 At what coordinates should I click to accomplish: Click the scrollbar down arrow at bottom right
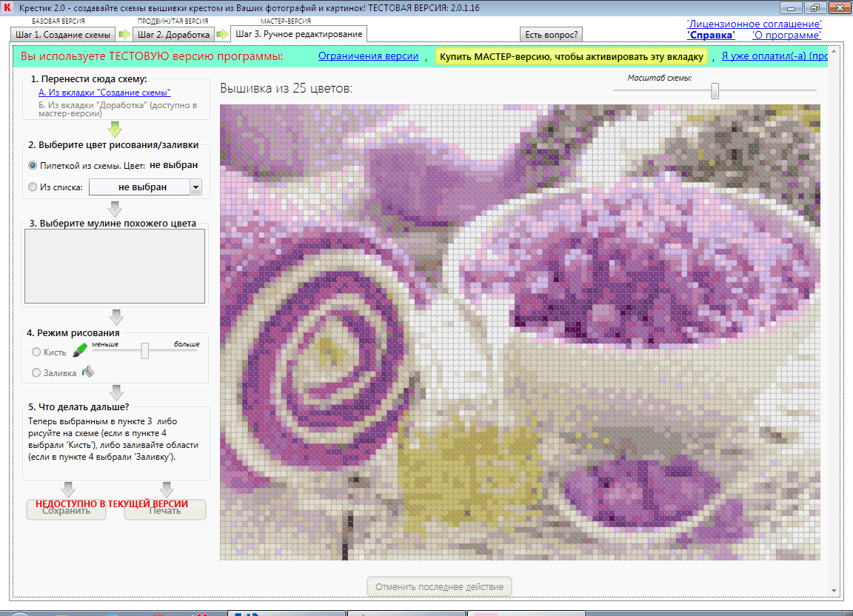(834, 590)
